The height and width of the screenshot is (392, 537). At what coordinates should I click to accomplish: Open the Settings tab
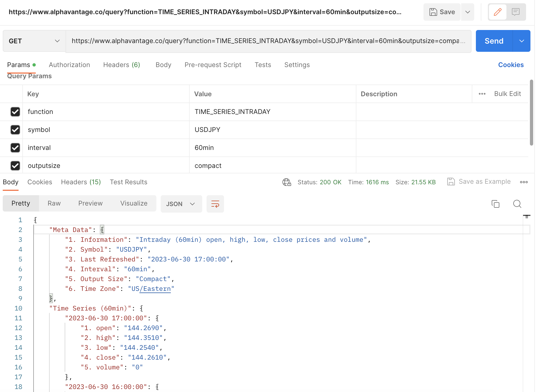(297, 65)
